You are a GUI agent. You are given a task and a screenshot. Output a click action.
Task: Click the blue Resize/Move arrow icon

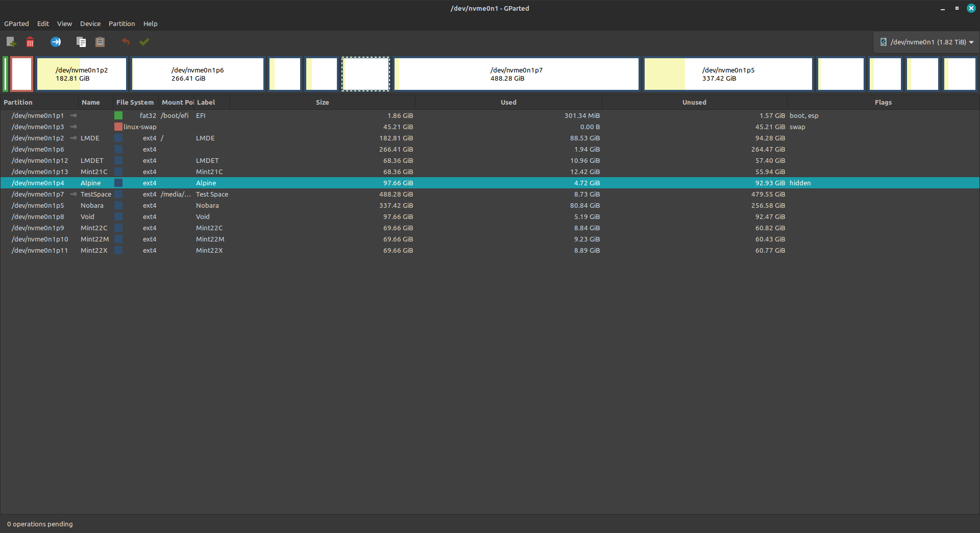56,42
